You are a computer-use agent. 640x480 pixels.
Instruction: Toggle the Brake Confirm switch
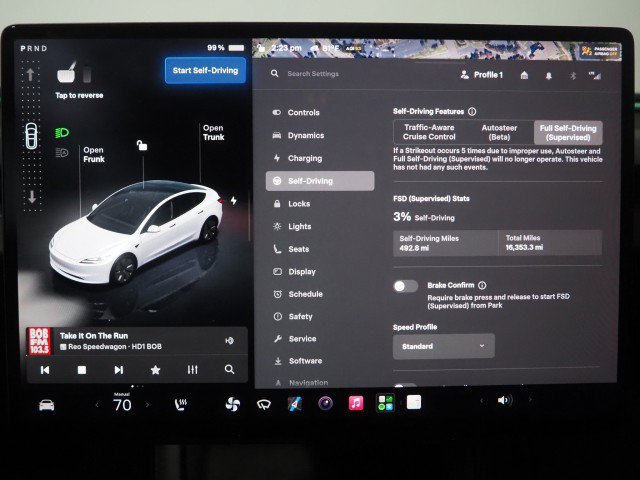coord(405,286)
